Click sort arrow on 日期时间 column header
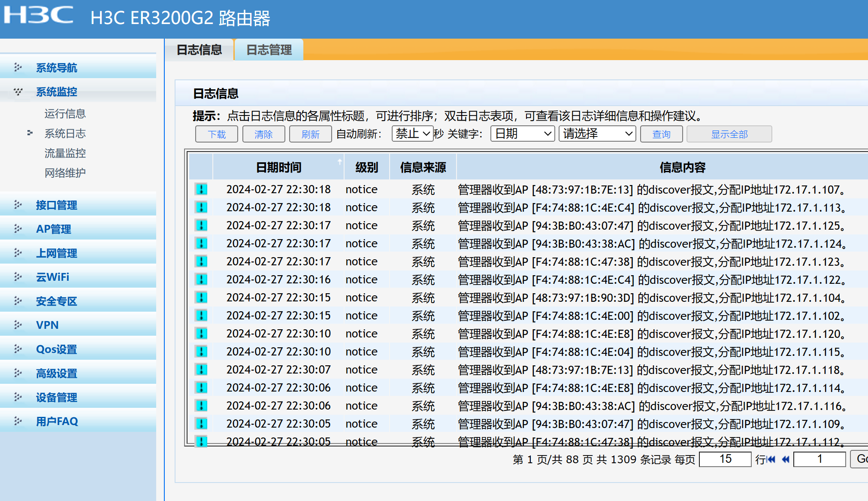This screenshot has width=868, height=501. 339,162
